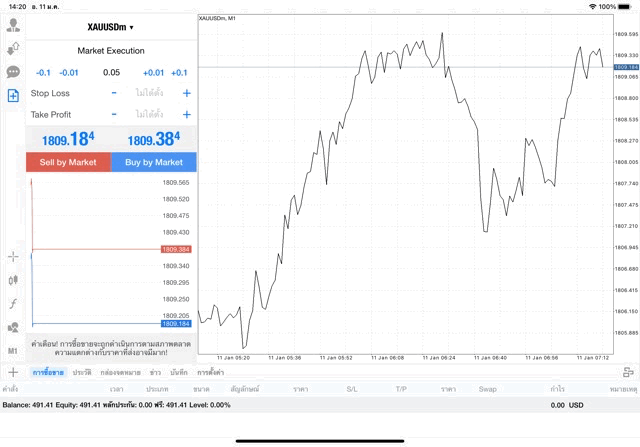Subtract -0.1 from the lot volume
The width and height of the screenshot is (640, 447).
click(x=43, y=72)
